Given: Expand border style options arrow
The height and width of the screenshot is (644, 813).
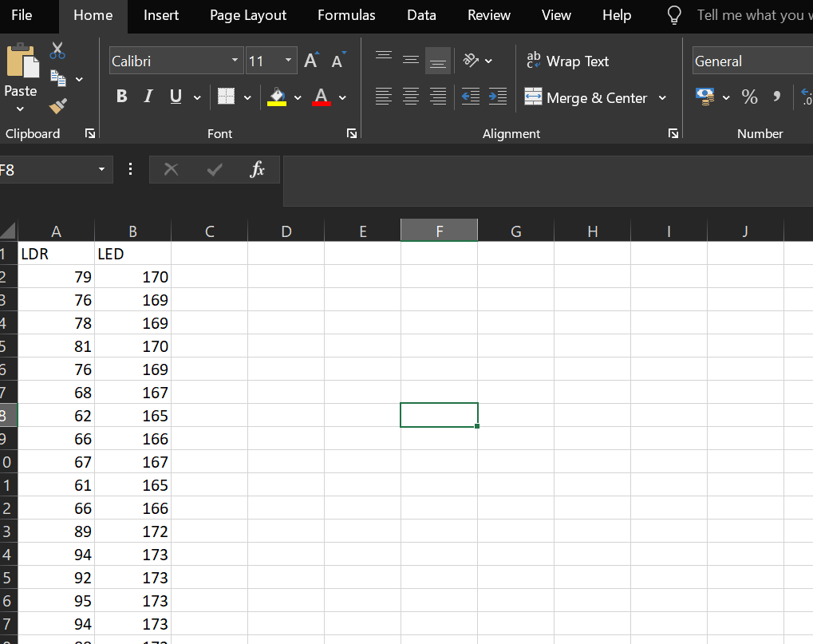Looking at the screenshot, I should point(247,97).
